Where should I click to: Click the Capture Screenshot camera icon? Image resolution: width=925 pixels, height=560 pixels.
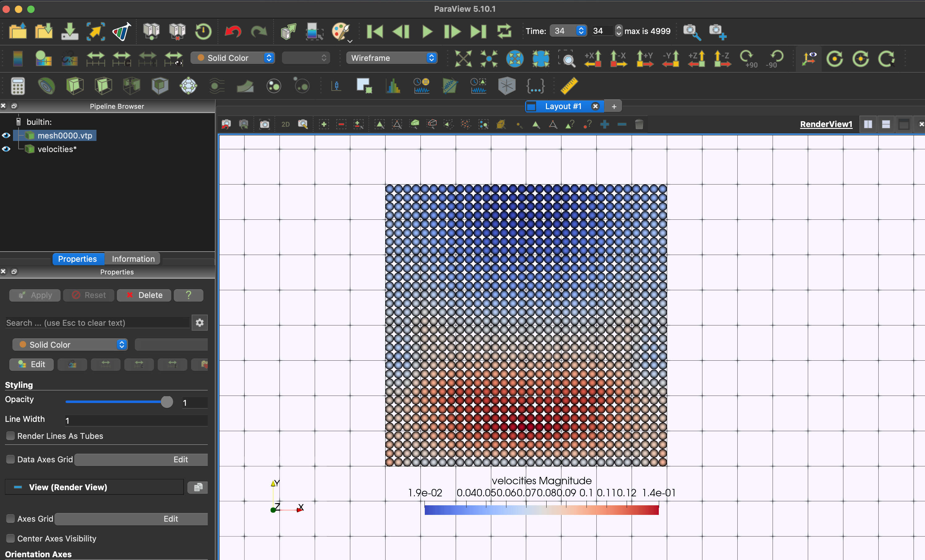[x=264, y=124]
